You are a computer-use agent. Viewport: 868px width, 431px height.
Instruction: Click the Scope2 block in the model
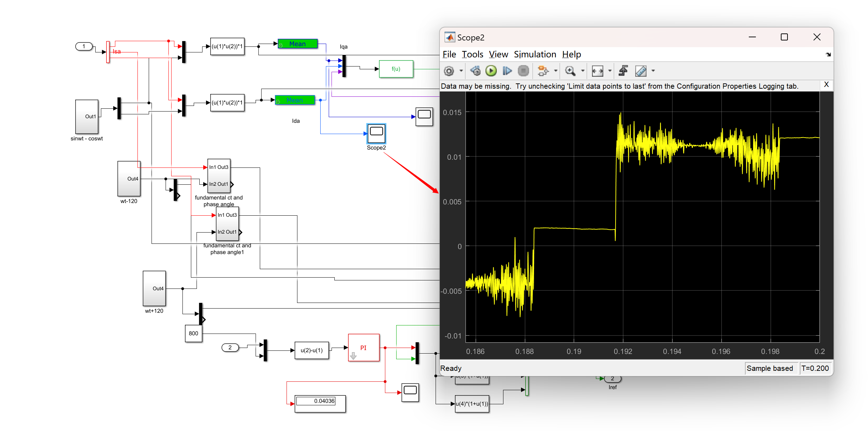point(376,134)
